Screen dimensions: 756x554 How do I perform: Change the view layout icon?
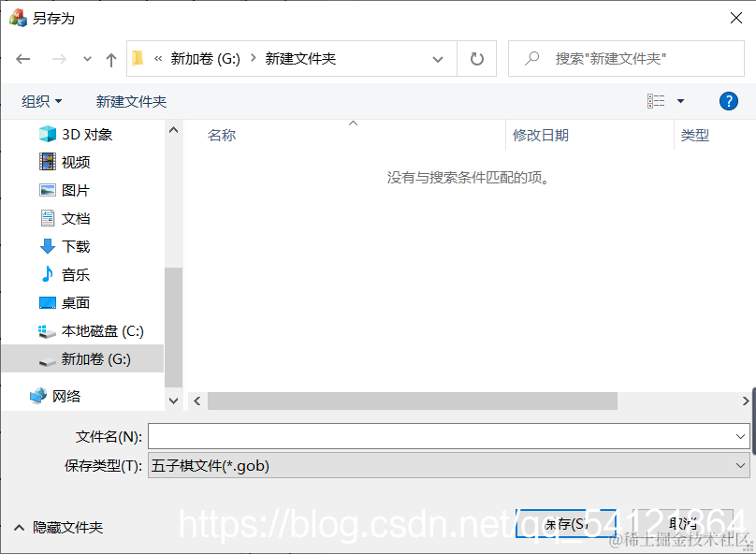(x=656, y=101)
